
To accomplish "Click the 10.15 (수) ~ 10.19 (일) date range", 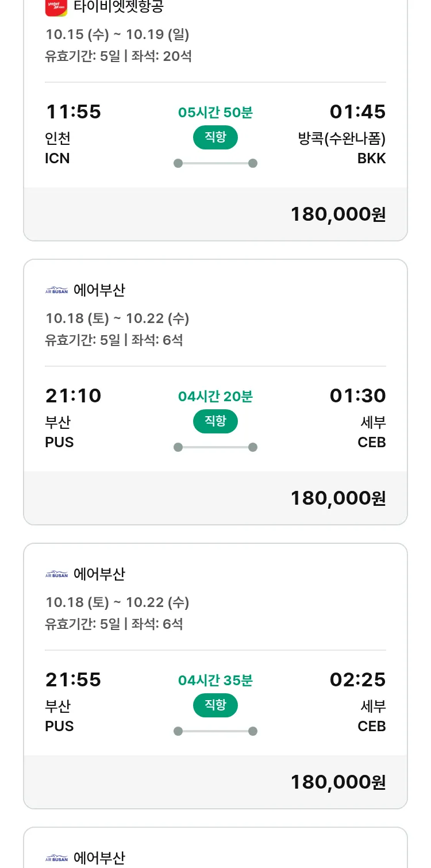I will coord(117,34).
